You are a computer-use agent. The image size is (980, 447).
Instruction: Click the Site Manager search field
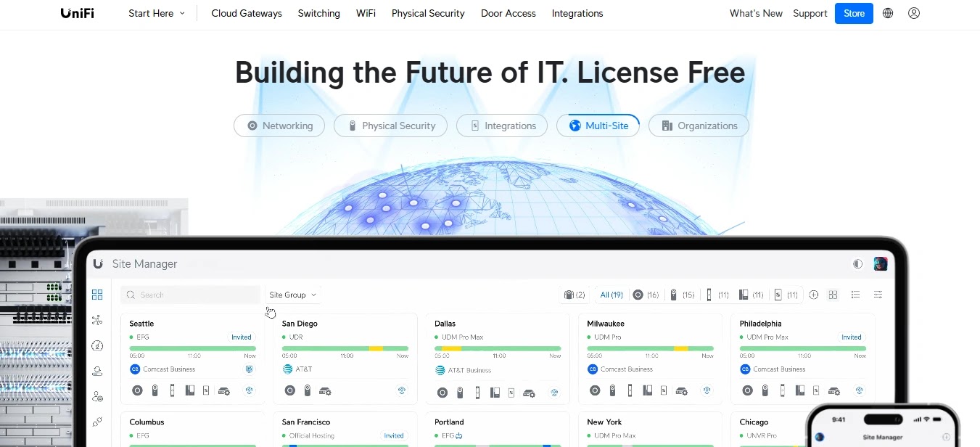(x=190, y=295)
